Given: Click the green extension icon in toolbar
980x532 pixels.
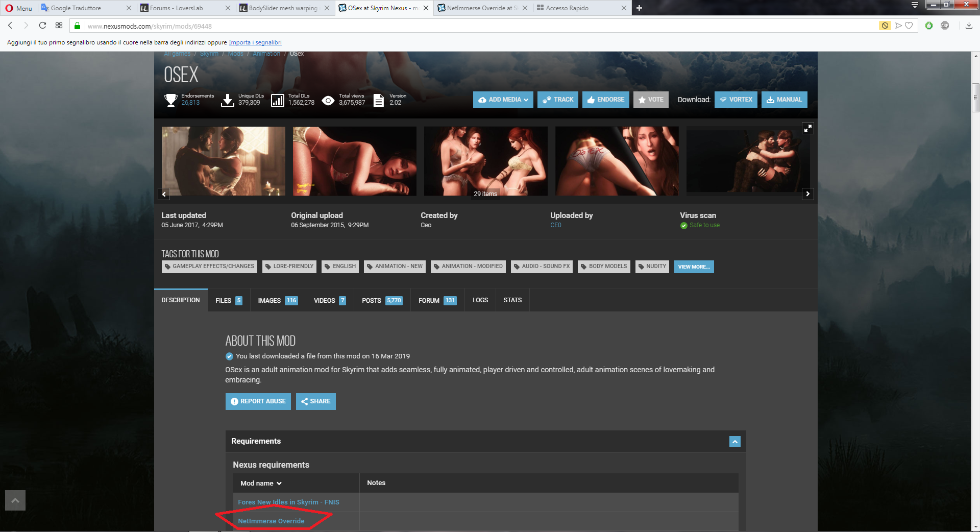Looking at the screenshot, I should [929, 26].
